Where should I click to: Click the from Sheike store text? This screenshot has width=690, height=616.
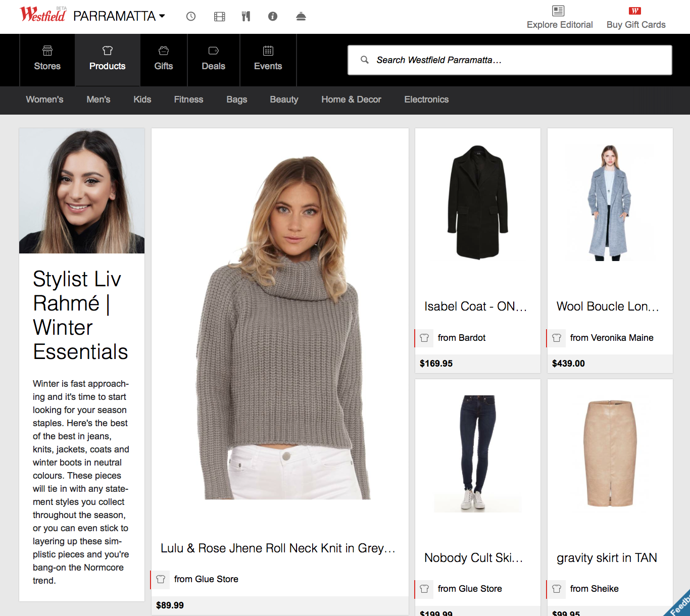[595, 589]
